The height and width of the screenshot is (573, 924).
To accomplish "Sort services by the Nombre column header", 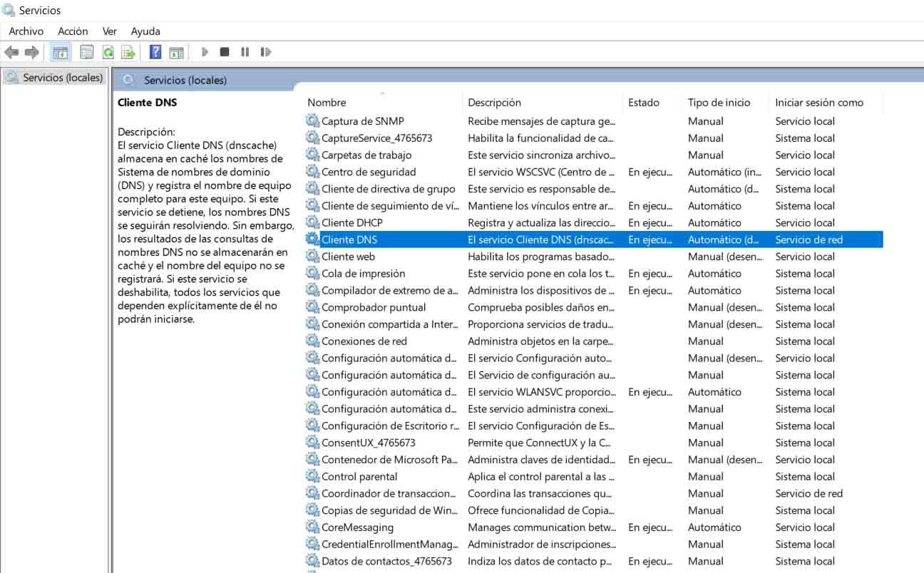I will [327, 103].
